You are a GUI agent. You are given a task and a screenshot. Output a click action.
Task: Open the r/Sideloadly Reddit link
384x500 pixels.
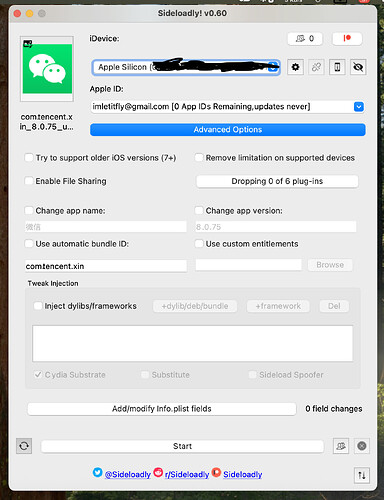pos(187,474)
